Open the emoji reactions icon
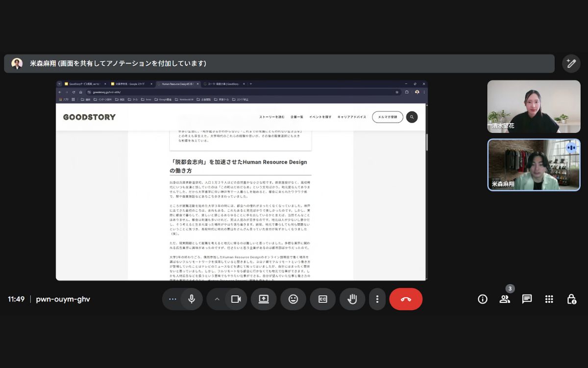Viewport: 588px width, 368px height. pos(293,299)
